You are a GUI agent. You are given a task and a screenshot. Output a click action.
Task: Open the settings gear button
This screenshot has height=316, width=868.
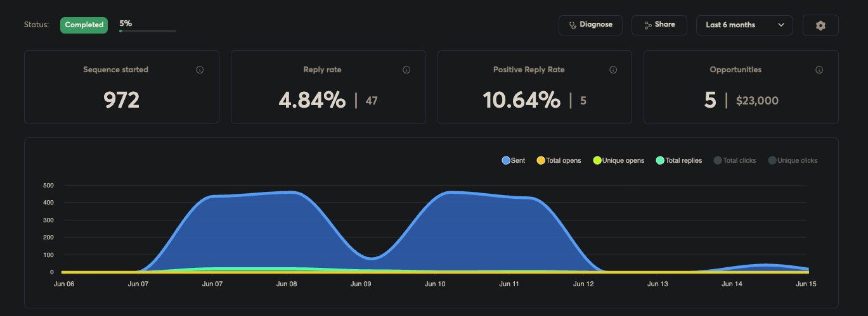coord(820,25)
